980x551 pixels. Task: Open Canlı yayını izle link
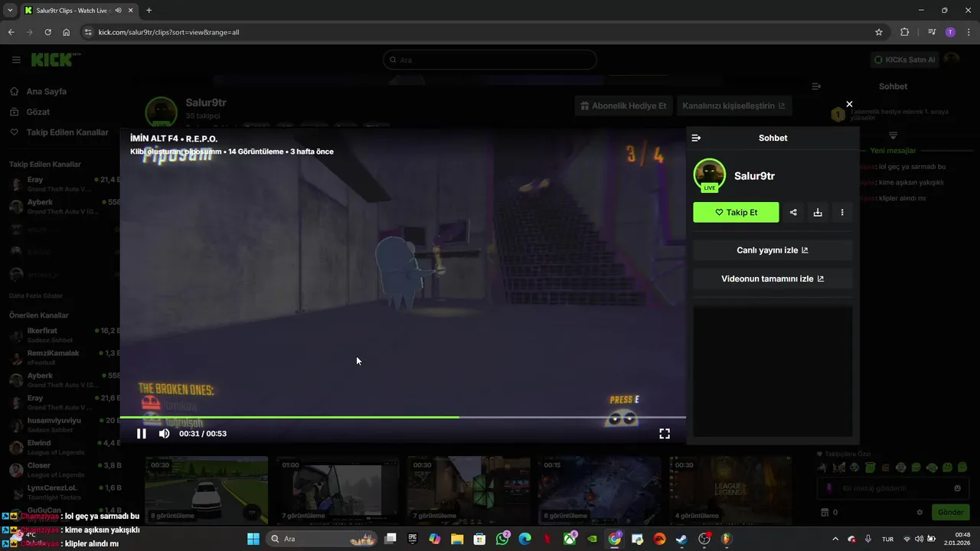(x=773, y=250)
